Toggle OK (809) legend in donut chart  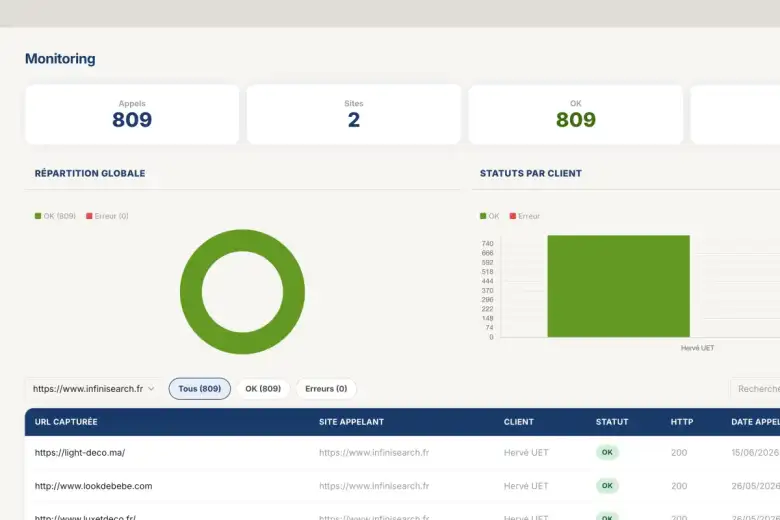tap(55, 216)
